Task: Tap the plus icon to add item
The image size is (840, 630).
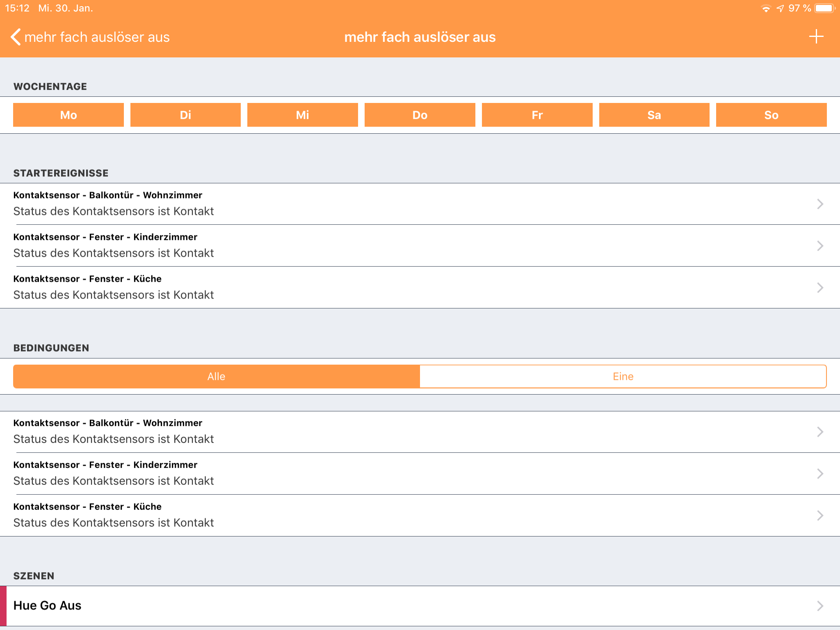Action: coord(816,37)
